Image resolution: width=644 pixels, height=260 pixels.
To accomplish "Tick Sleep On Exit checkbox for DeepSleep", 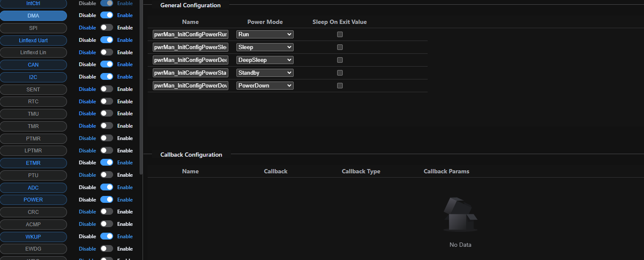I will [340, 60].
